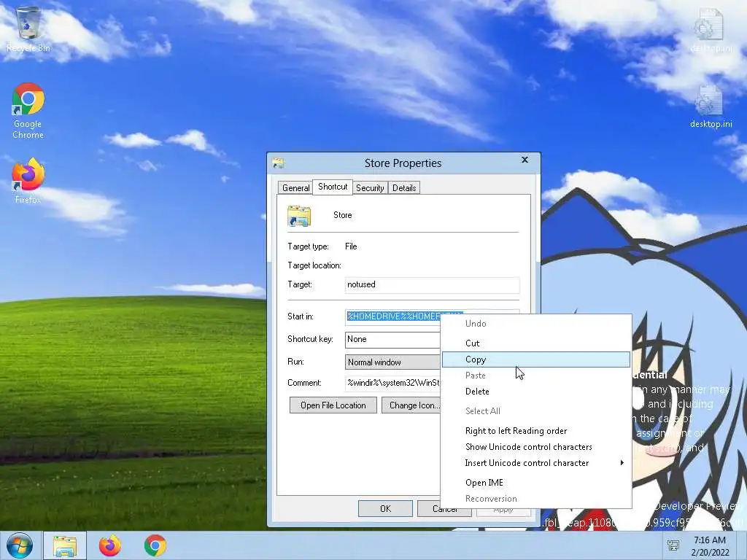
Task: Launch Firefox from the taskbar
Action: coord(110,545)
